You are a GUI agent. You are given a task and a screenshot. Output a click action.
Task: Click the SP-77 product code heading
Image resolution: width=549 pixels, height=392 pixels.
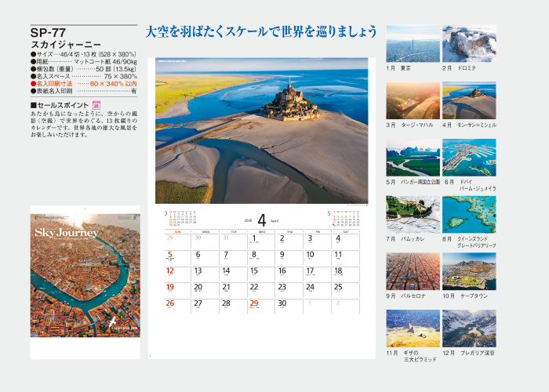[x=48, y=33]
